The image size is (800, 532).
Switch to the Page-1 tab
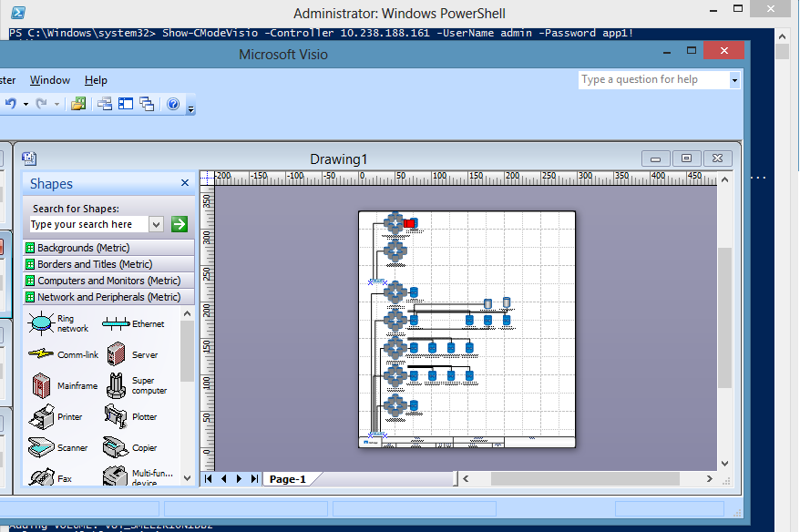point(287,478)
